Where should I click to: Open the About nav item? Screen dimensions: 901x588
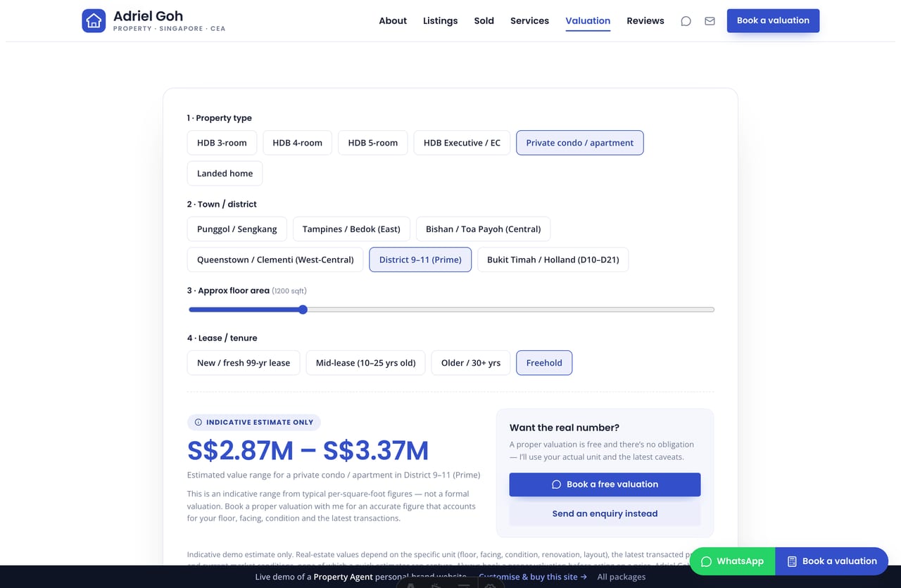click(x=393, y=21)
